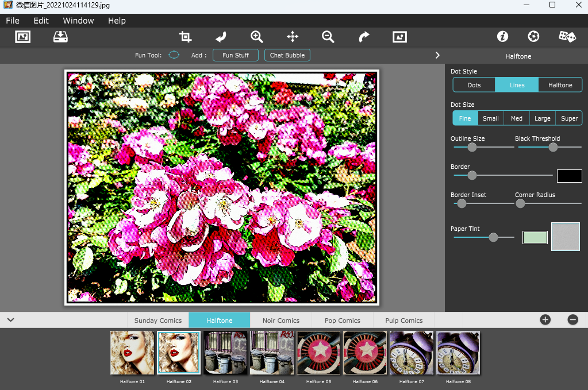This screenshot has height=390, width=588.
Task: Open the File menu
Action: click(13, 21)
